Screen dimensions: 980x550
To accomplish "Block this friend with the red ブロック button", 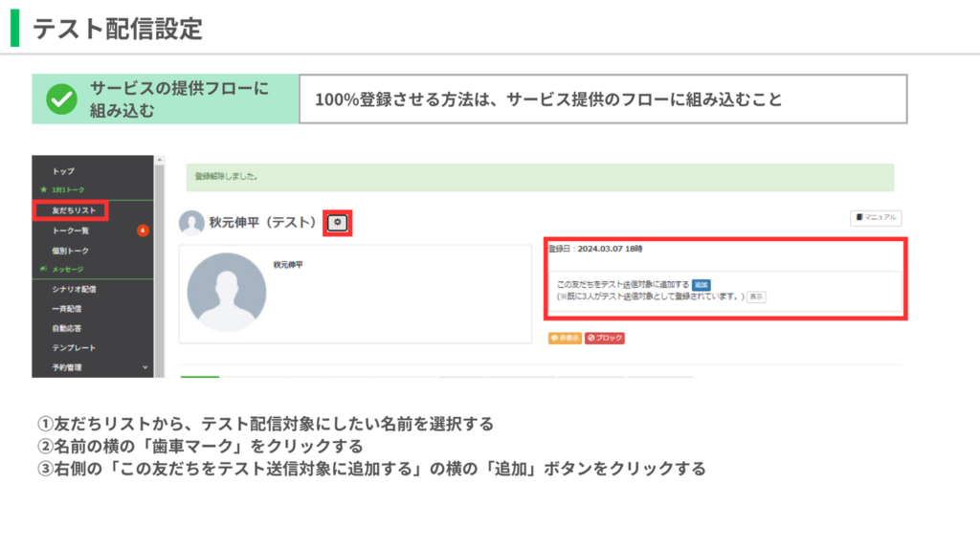I will (605, 338).
